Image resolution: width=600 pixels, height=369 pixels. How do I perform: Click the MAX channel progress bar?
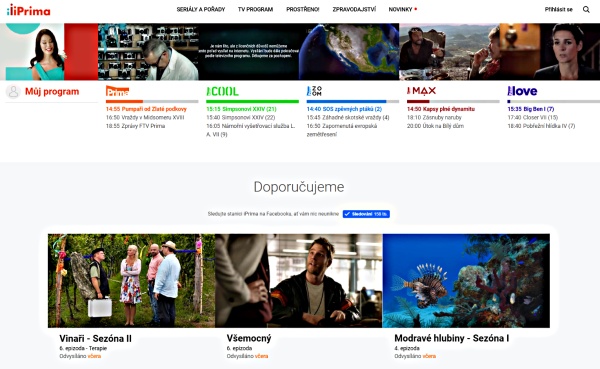[453, 101]
